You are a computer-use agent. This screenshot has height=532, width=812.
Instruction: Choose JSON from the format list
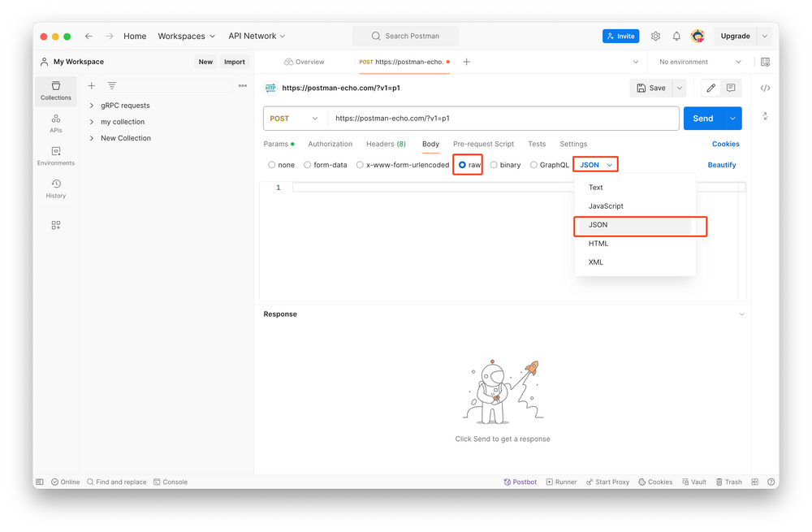(x=598, y=225)
